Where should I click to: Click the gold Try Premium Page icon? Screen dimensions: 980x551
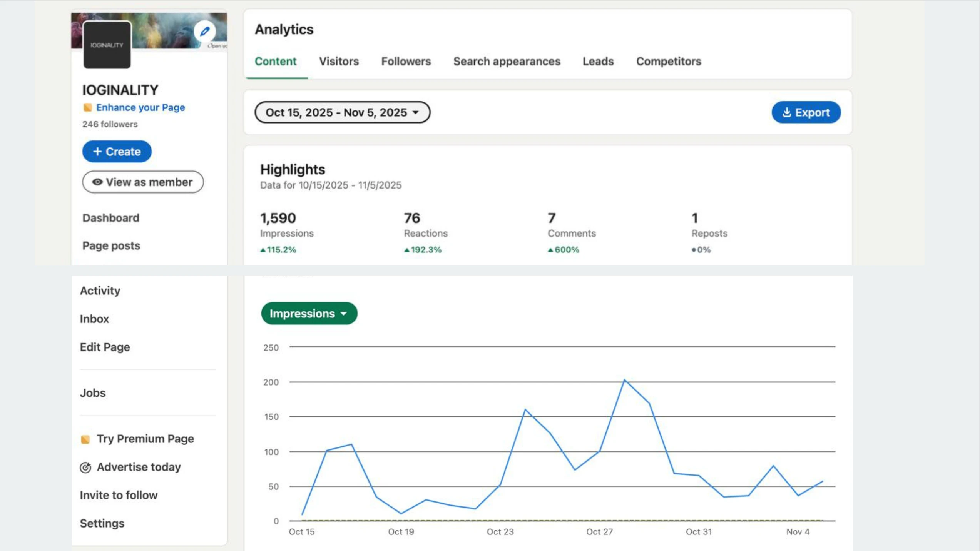pos(85,439)
